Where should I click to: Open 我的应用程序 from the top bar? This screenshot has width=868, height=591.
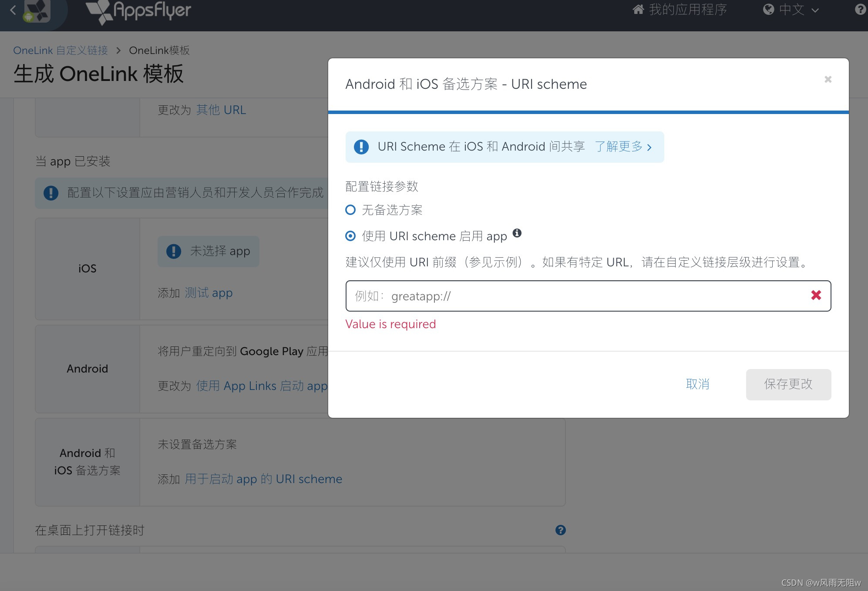click(x=688, y=10)
